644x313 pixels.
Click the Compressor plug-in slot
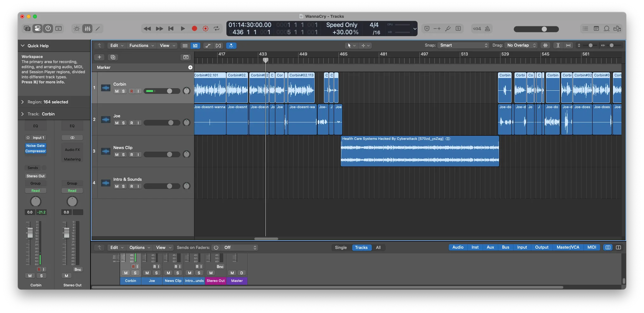(x=36, y=151)
